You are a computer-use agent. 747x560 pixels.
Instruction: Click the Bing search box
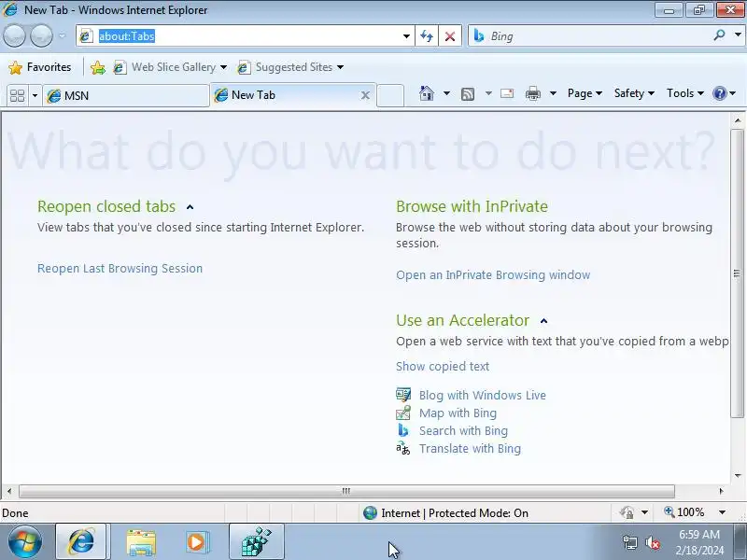pyautogui.click(x=591, y=36)
